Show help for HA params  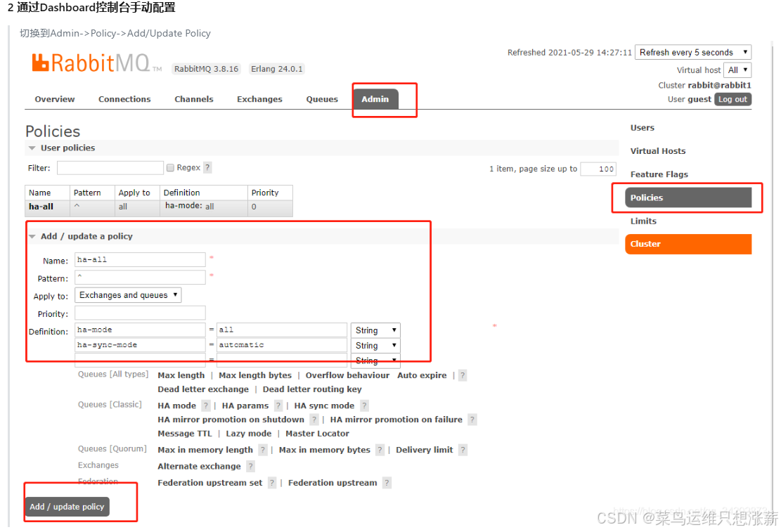tap(278, 406)
